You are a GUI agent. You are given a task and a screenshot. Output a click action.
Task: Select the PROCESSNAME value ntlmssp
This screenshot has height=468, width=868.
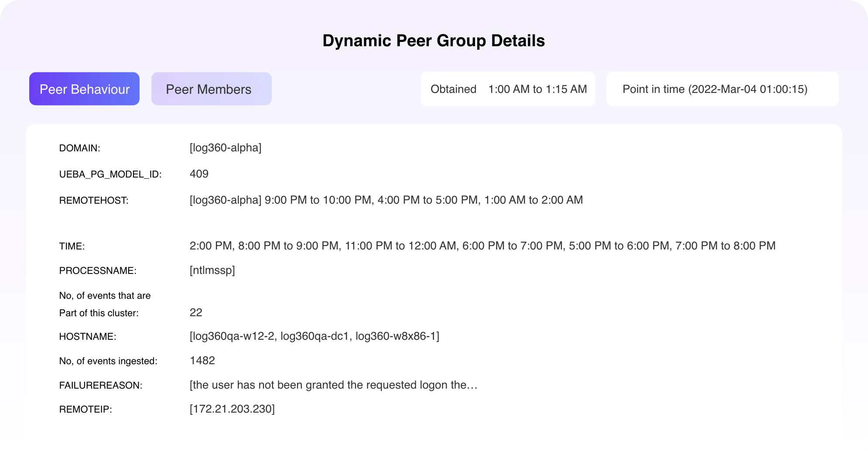(212, 270)
